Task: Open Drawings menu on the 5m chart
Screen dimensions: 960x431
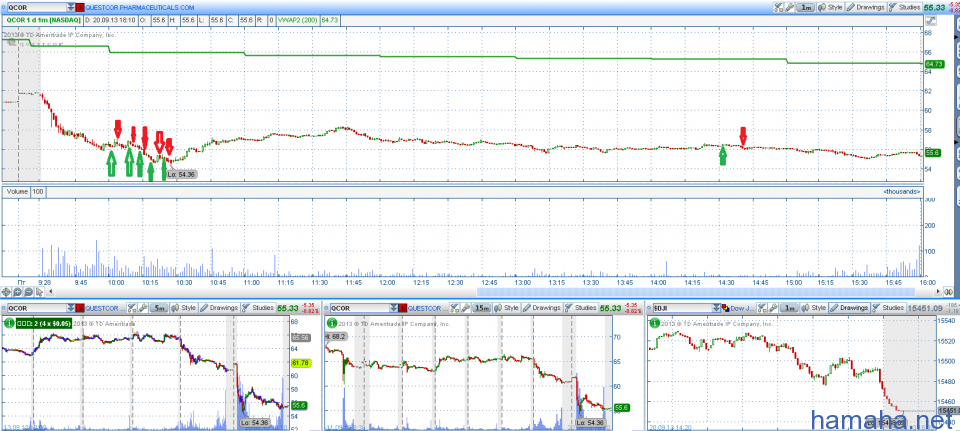Action: click(219, 308)
